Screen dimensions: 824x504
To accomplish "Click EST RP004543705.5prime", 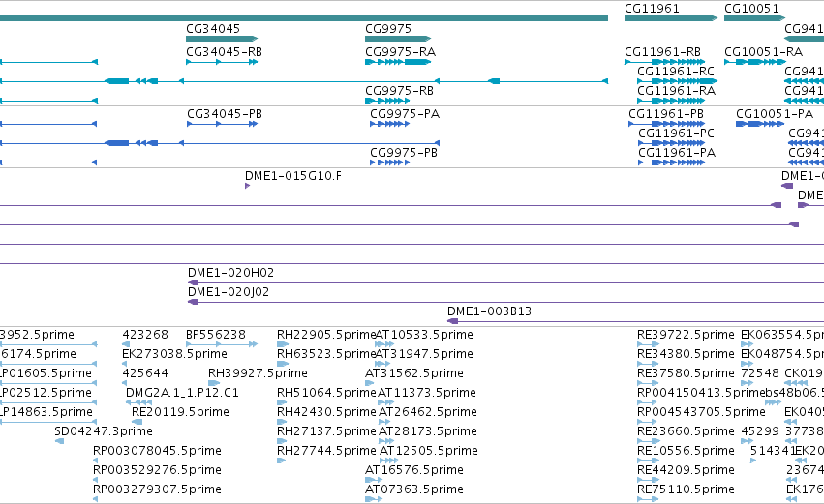I will [x=701, y=412].
